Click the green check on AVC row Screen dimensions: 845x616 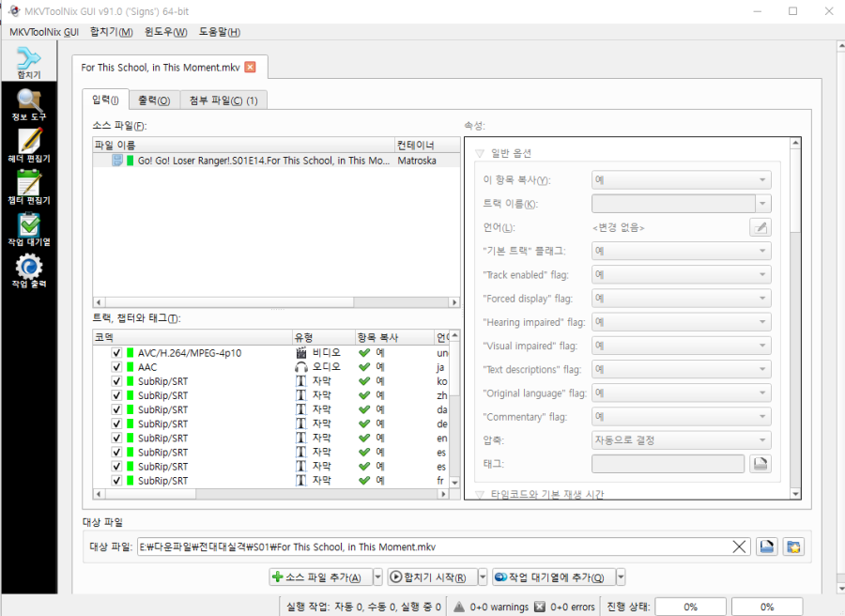click(x=364, y=352)
